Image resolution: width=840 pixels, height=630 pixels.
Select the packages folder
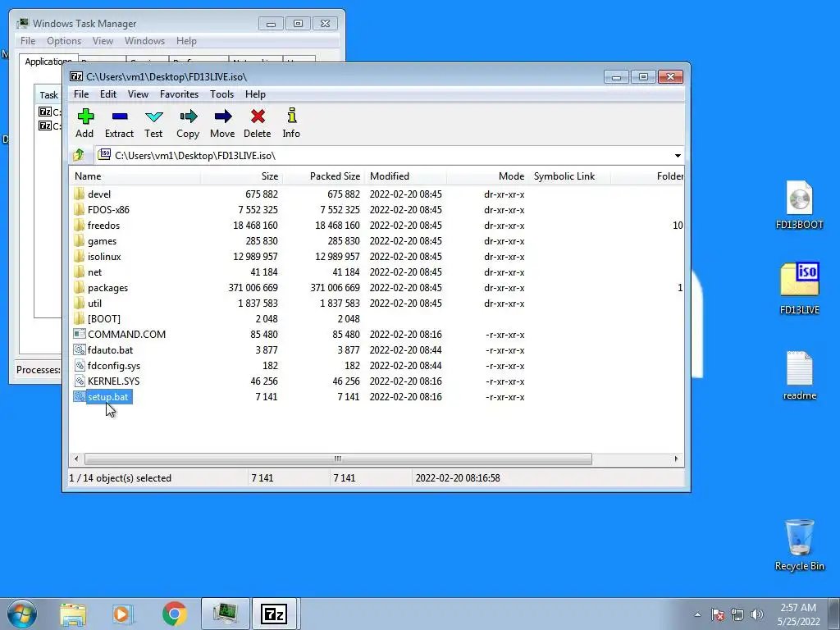coord(107,288)
